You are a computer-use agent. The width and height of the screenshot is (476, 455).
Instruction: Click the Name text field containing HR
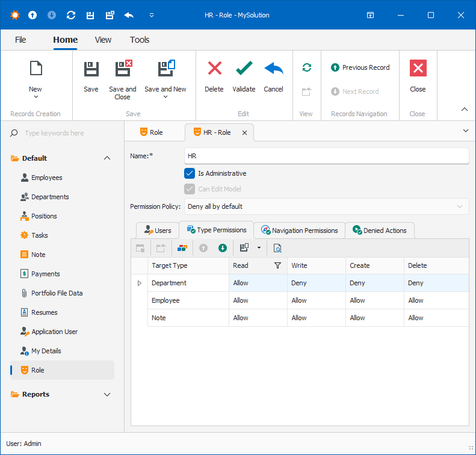point(327,156)
